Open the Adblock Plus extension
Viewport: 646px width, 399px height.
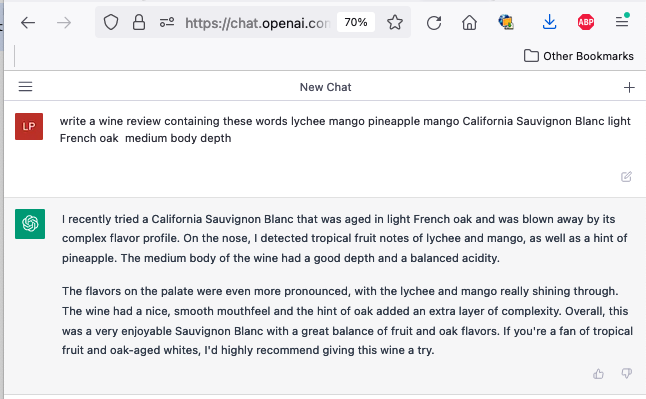(585, 22)
